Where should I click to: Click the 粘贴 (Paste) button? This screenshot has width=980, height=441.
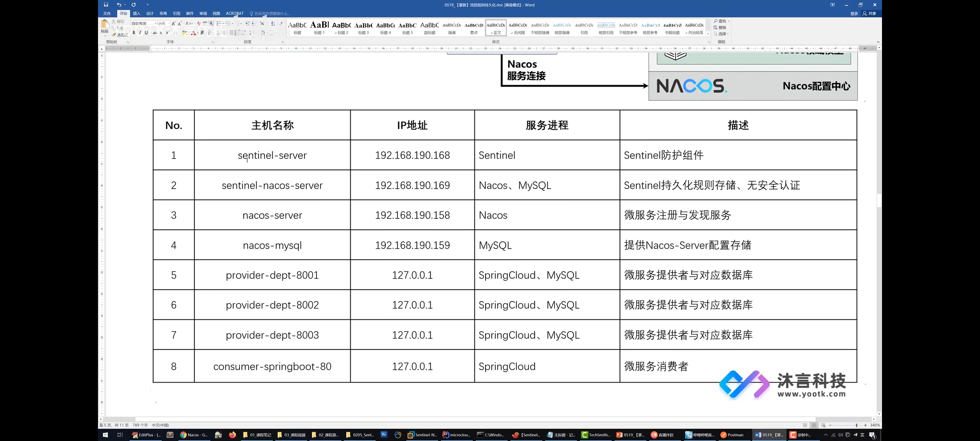click(x=105, y=27)
